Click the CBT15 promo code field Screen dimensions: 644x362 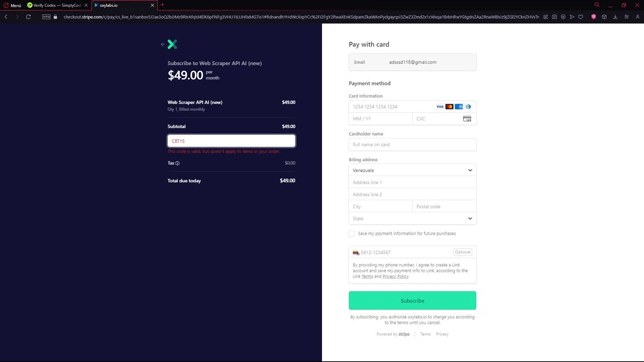[x=231, y=141]
